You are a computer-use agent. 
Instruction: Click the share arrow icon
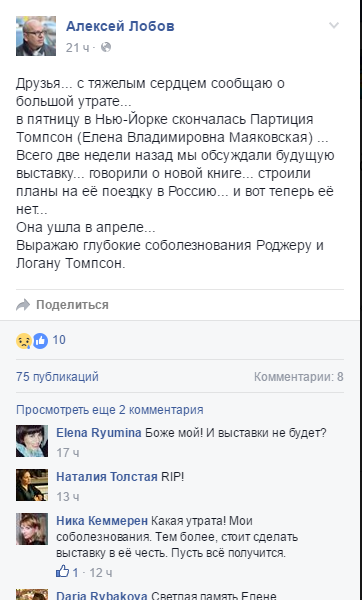23,305
